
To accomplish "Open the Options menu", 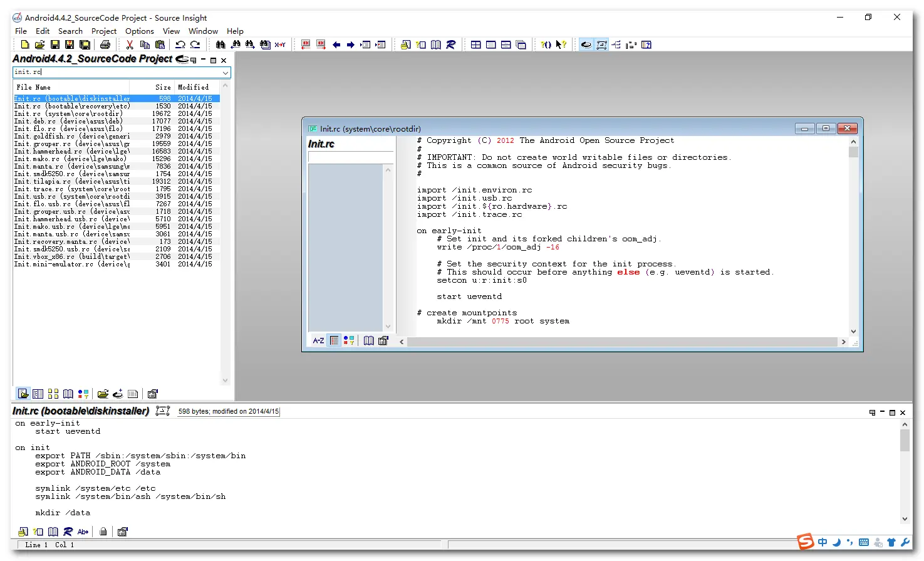I will (140, 31).
